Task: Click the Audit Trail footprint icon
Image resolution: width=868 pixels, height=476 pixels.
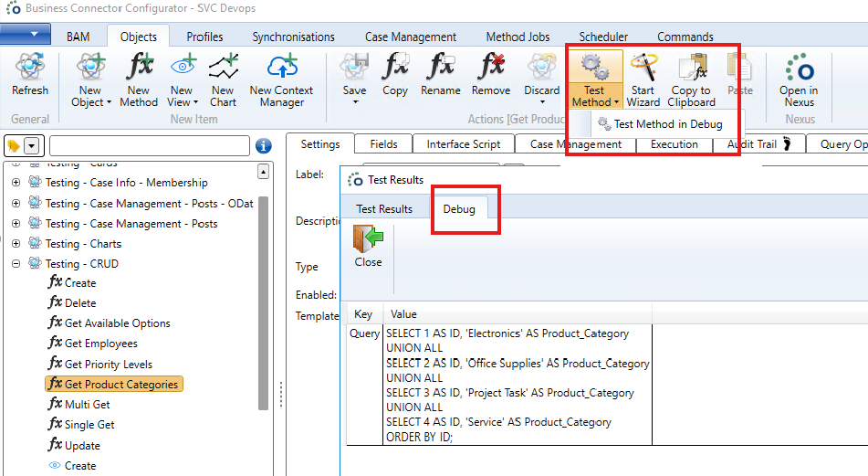Action: point(787,144)
